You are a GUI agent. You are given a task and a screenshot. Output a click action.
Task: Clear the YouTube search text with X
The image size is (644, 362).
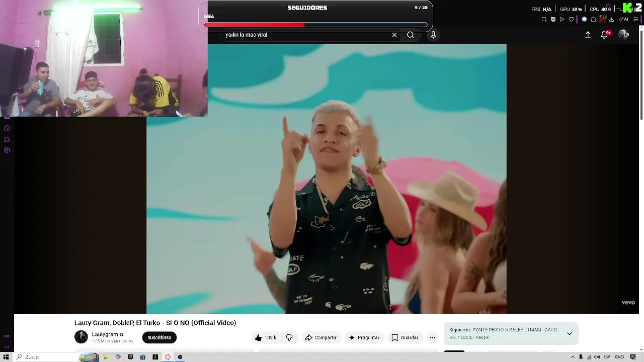coord(394,35)
